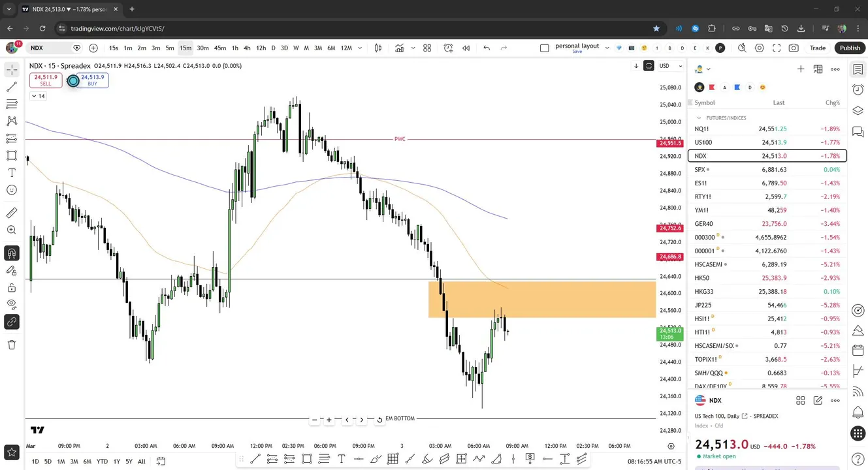The width and height of the screenshot is (868, 470).
Task: Select GER40 row in watchlist
Action: tap(767, 224)
